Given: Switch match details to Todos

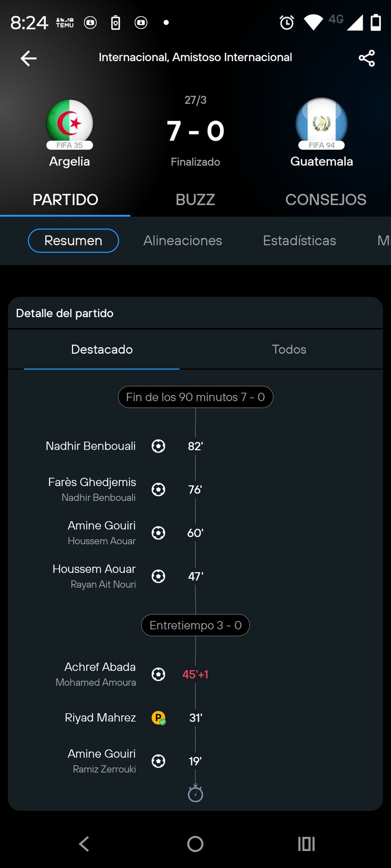Looking at the screenshot, I should 289,349.
